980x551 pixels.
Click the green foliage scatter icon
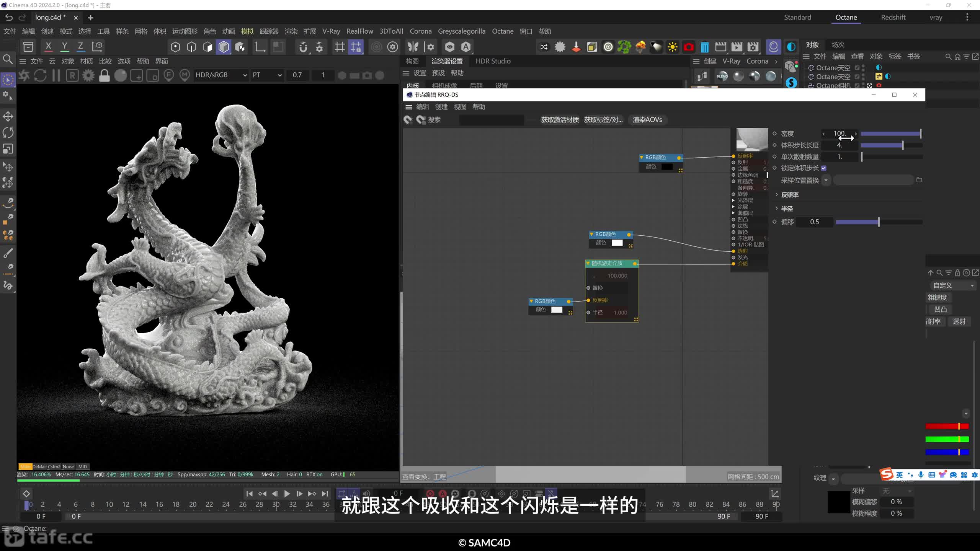(624, 47)
